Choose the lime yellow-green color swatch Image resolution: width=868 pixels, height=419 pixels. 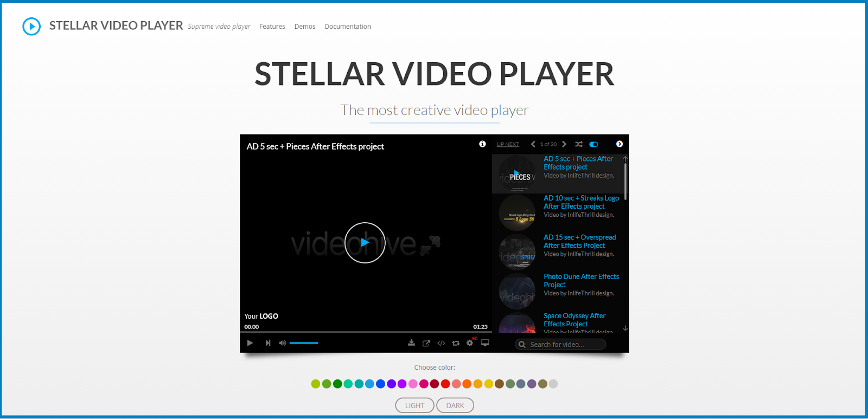pyautogui.click(x=316, y=384)
